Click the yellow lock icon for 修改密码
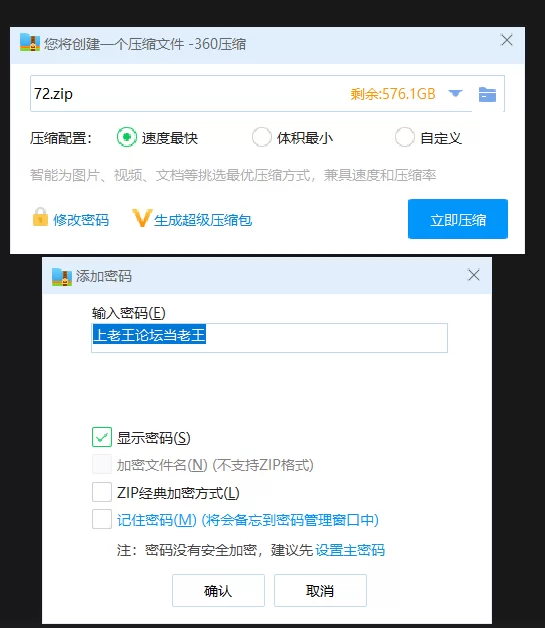This screenshot has height=628, width=545. tap(40, 217)
